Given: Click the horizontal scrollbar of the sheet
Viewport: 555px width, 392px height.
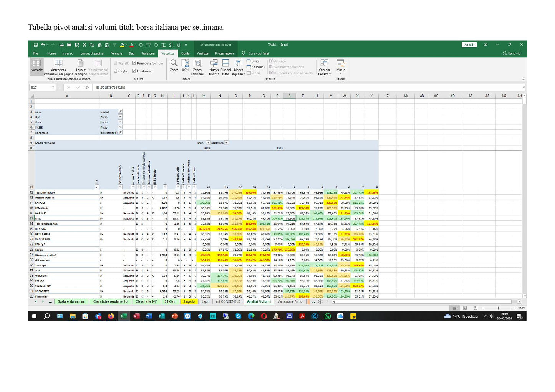Looking at the screenshot, I should pos(426,302).
